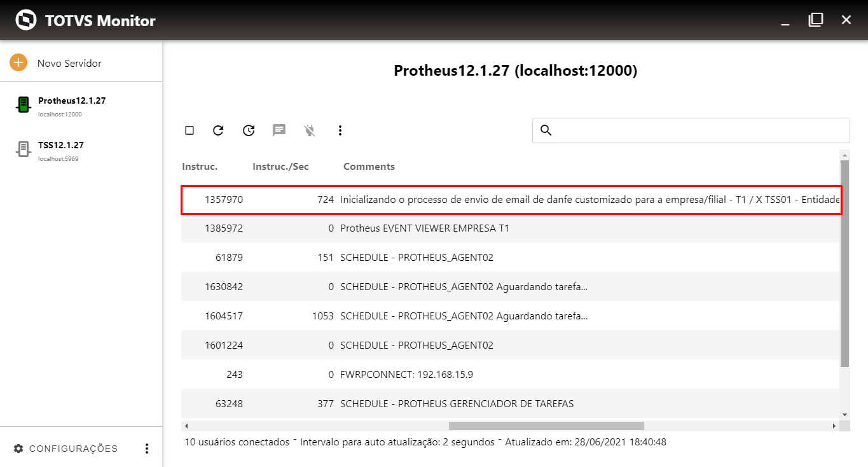868x467 pixels.
Task: Click the send message icon in the toolbar
Action: [x=279, y=130]
